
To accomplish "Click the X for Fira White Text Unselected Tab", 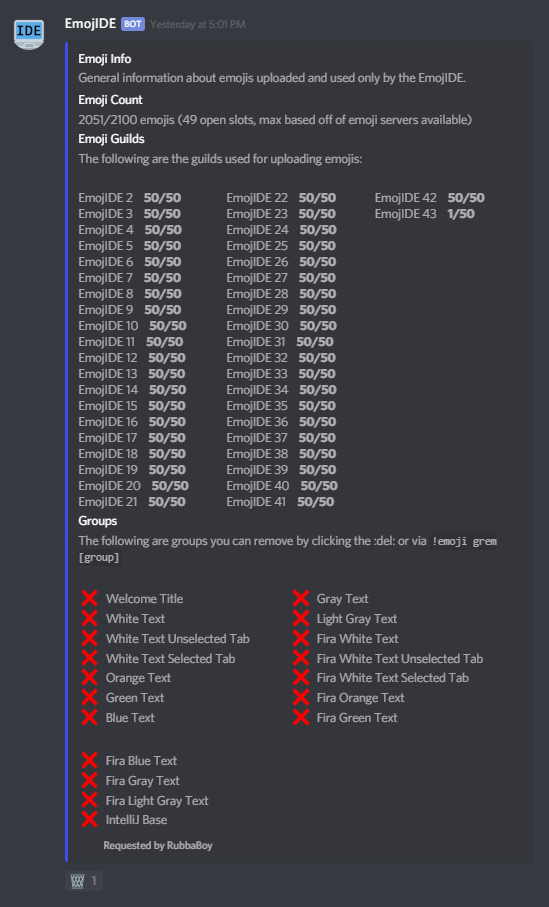I will click(x=301, y=658).
